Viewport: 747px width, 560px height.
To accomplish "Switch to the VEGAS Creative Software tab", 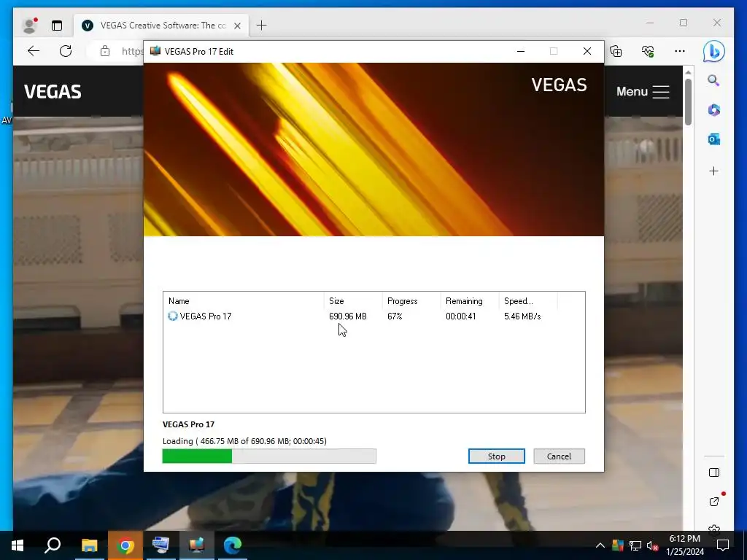I will (x=161, y=26).
